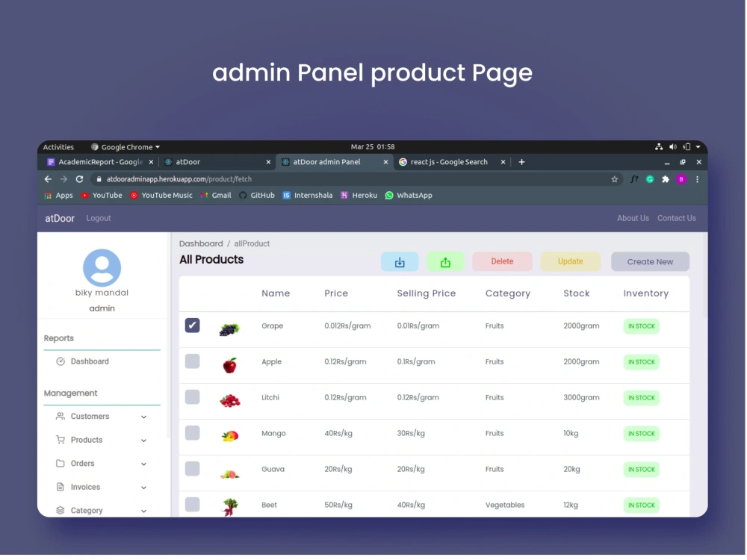
Task: Click the Logout link
Action: [x=99, y=219]
